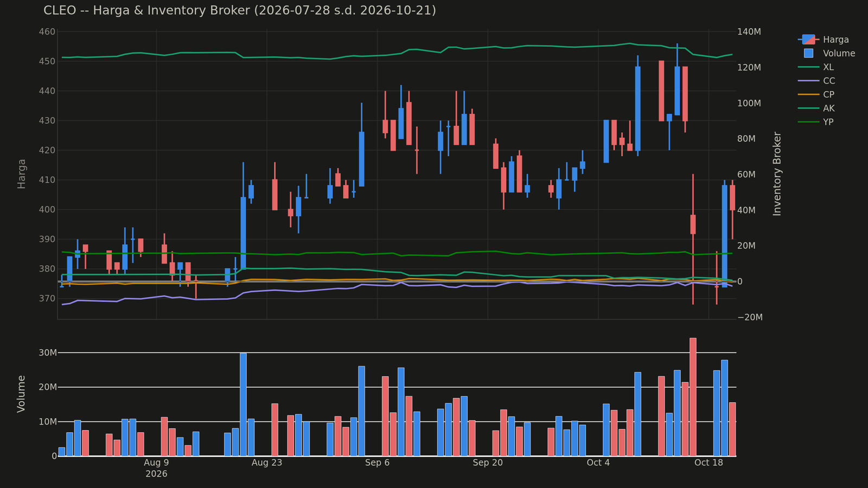Viewport: 868px width, 488px height.
Task: Click the Aug 9 x-axis date label
Action: [156, 463]
